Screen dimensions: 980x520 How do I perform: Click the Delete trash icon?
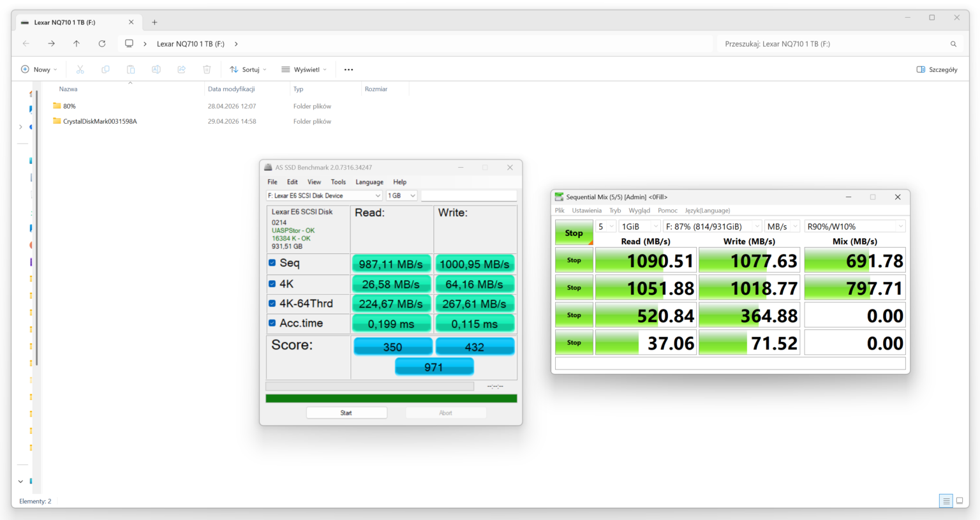(x=207, y=69)
